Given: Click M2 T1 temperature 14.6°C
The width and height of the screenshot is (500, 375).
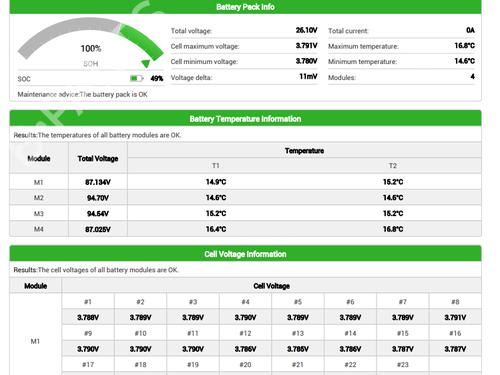Looking at the screenshot, I should [x=216, y=198].
